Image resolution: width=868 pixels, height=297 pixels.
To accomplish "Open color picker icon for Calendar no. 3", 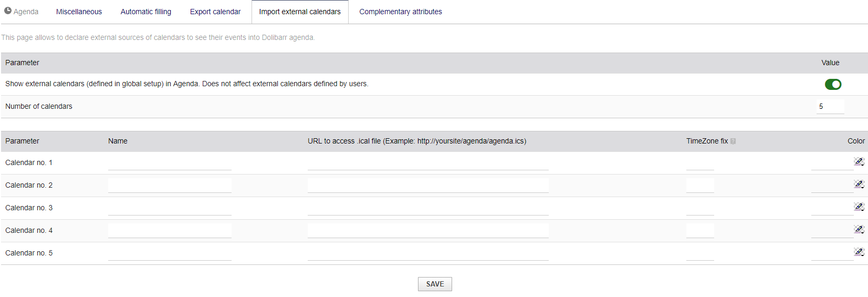I will 859,207.
